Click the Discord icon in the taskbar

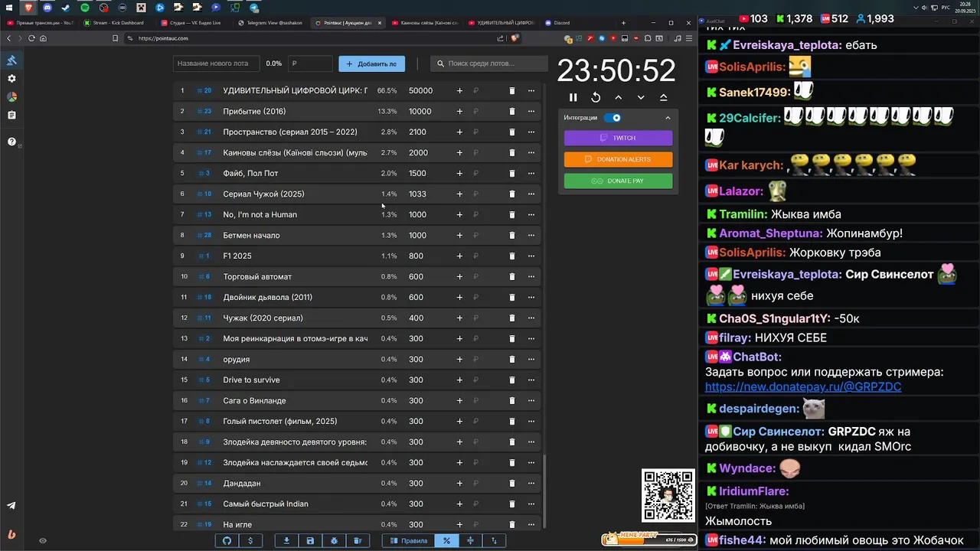pos(47,8)
